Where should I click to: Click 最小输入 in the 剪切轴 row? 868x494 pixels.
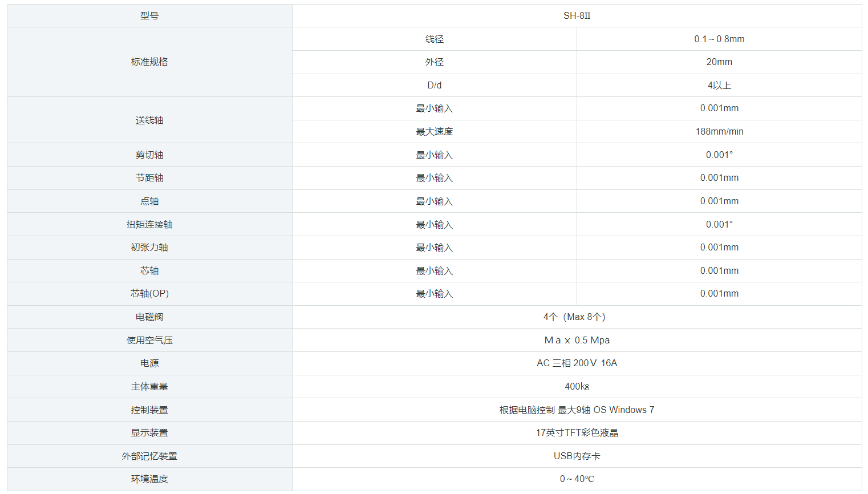[434, 155]
